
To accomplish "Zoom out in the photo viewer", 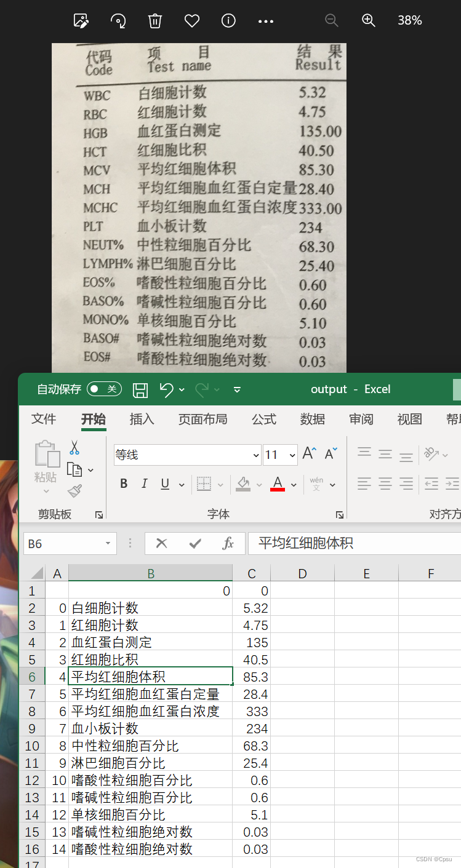I will 332,20.
